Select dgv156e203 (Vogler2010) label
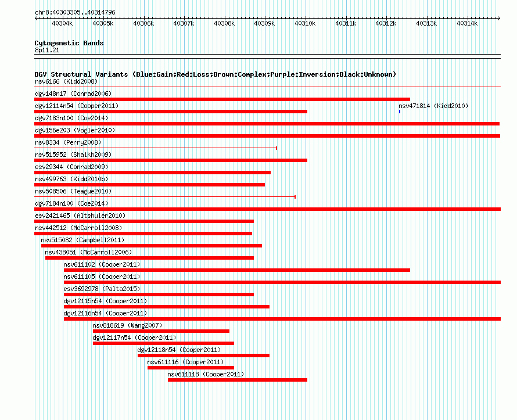Viewport: 517px width, 420px height. point(75,130)
